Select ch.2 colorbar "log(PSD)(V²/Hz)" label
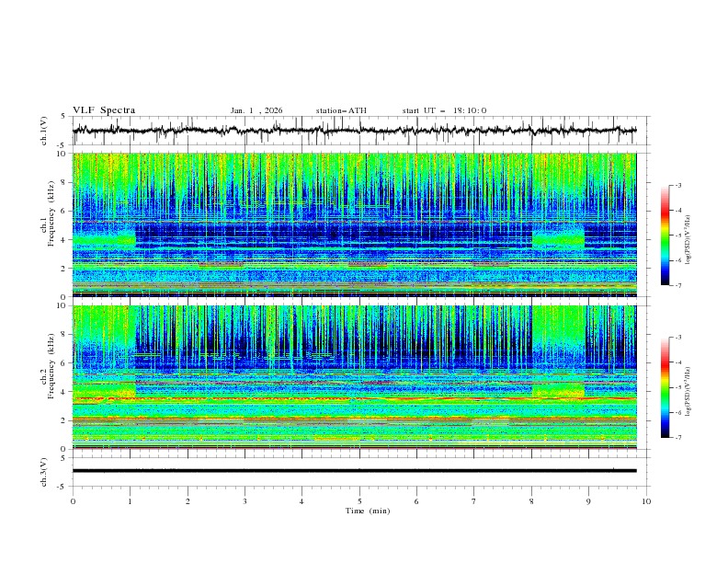Screen dimensions: 728x563 pyautogui.click(x=688, y=391)
